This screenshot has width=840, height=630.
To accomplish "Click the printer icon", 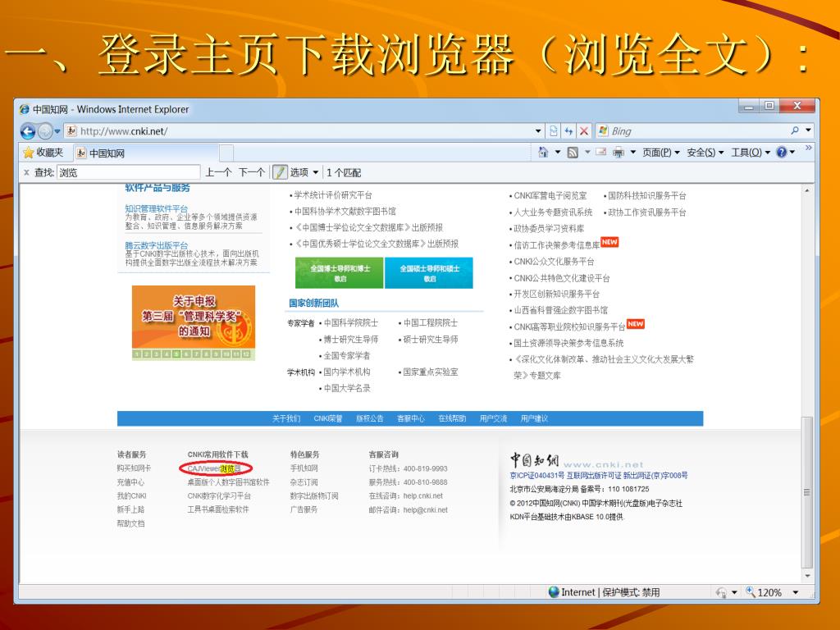I will pos(618,153).
